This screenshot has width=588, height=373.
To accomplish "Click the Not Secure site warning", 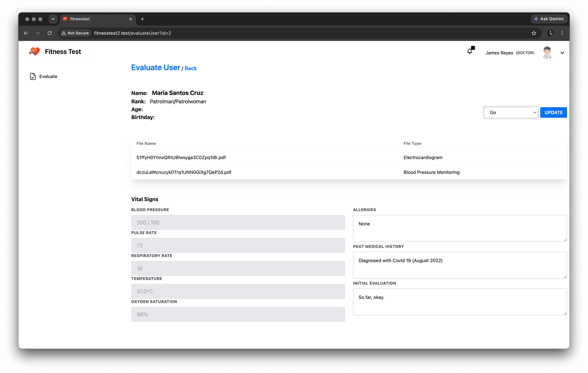I will pyautogui.click(x=75, y=33).
